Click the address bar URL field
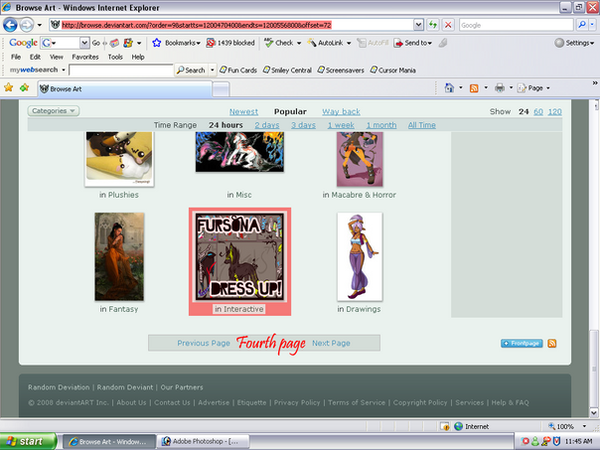The image size is (600, 450). coord(232,25)
